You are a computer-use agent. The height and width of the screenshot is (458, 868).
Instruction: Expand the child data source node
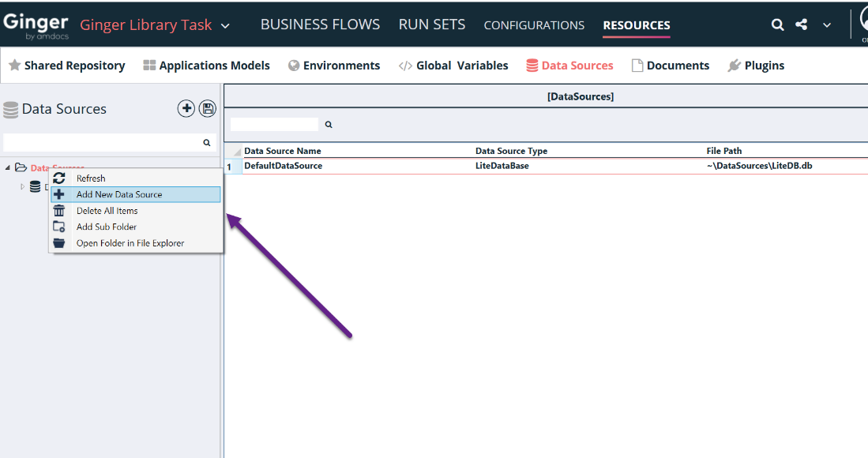[x=22, y=187]
